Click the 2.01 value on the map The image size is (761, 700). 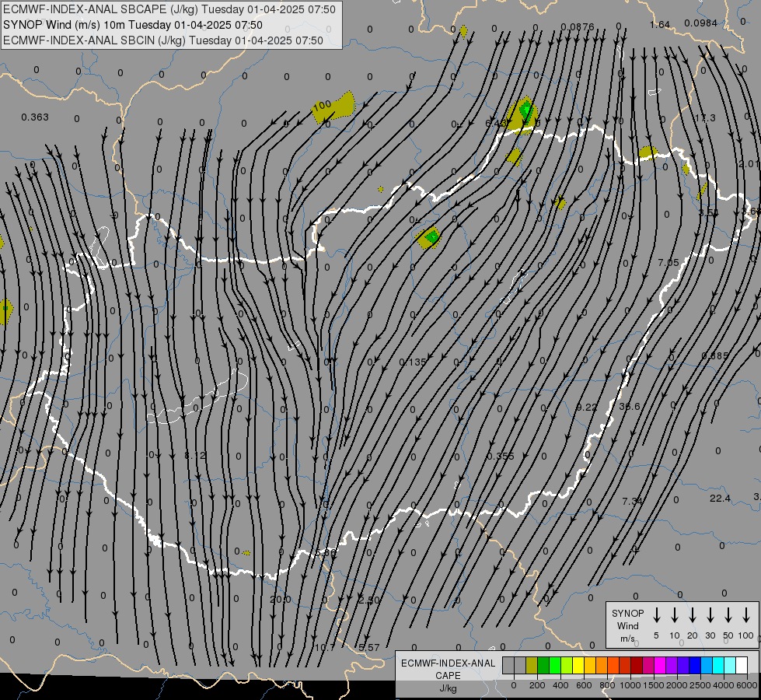(749, 164)
